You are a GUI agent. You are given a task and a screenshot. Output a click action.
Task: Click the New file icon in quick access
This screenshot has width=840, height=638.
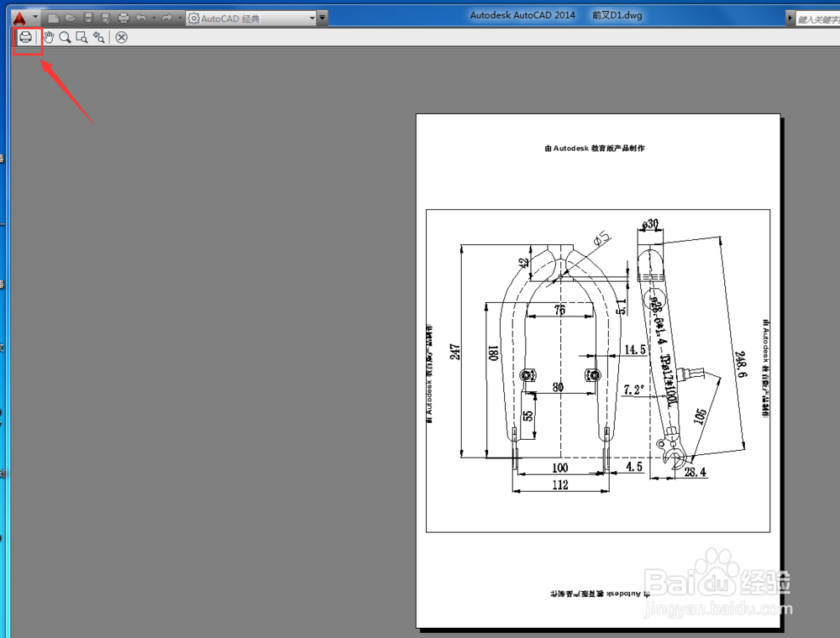(x=53, y=18)
